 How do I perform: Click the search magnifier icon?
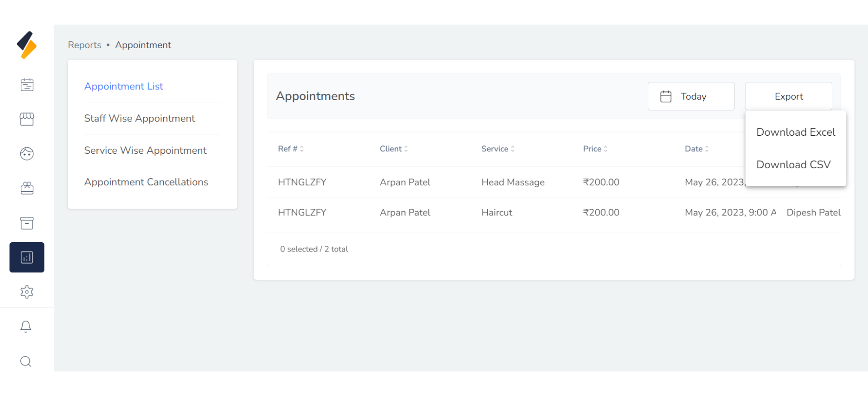pos(26,361)
